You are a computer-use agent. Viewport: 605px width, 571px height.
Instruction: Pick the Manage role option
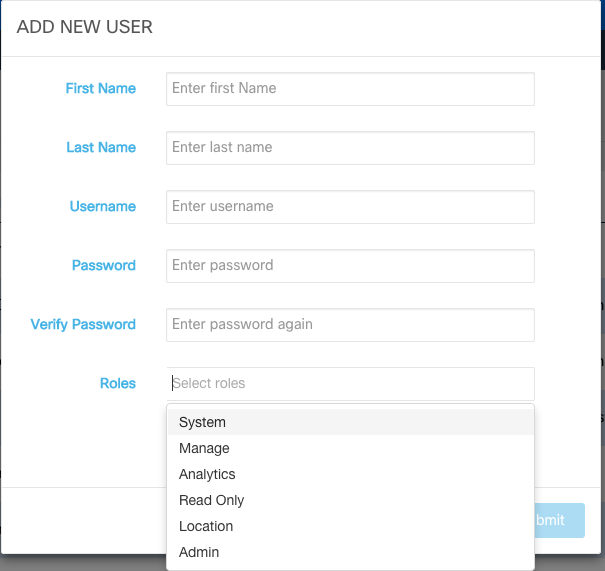coord(204,448)
